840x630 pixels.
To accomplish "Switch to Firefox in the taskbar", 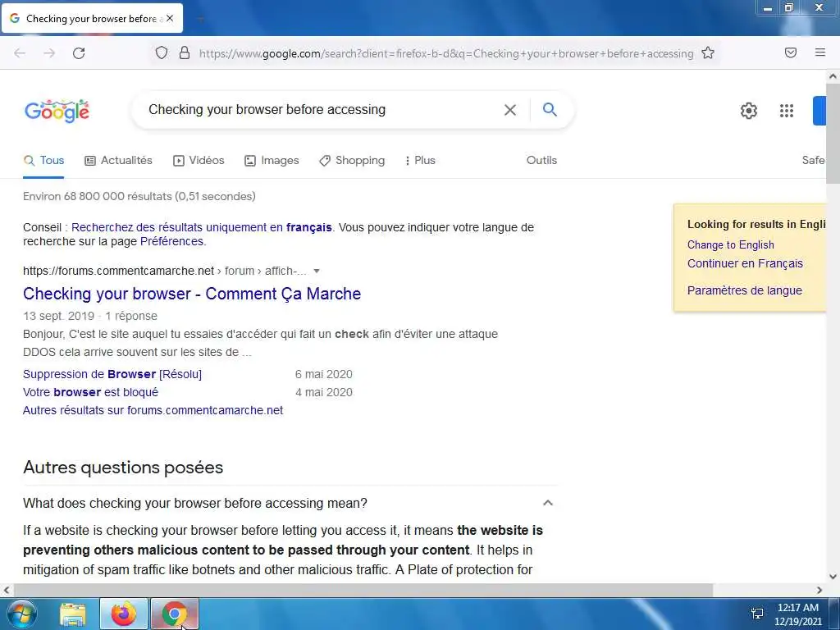I will click(x=124, y=614).
